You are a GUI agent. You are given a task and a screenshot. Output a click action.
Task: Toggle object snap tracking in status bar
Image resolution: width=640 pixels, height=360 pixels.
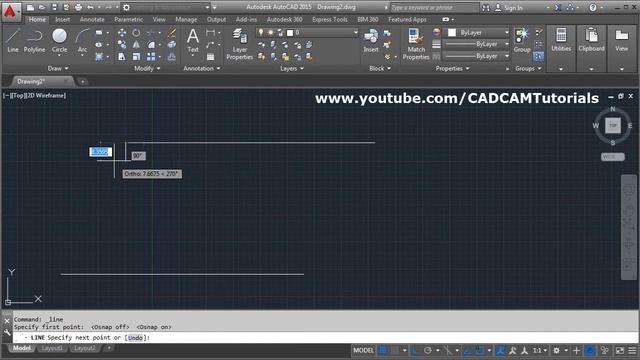pyautogui.click(x=468, y=350)
